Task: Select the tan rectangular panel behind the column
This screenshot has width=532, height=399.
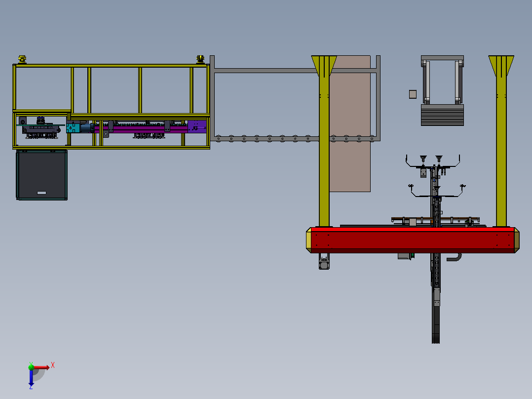Action: [350, 124]
